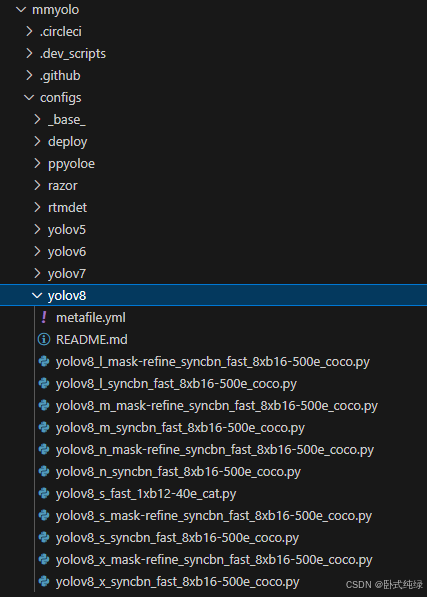This screenshot has height=597, width=427.
Task: Open yolov8_s_fast_1xb12-40e_cat.py
Action: pyautogui.click(x=146, y=494)
